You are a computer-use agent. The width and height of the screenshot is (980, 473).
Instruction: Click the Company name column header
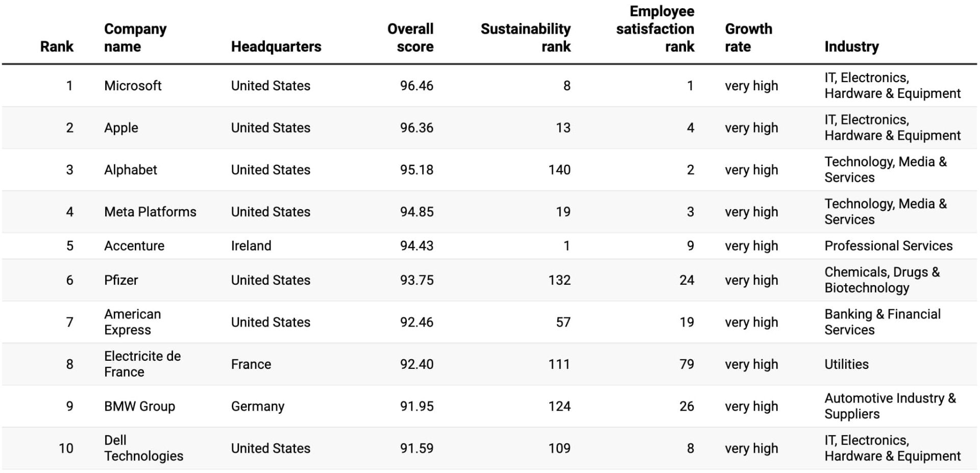[135, 38]
